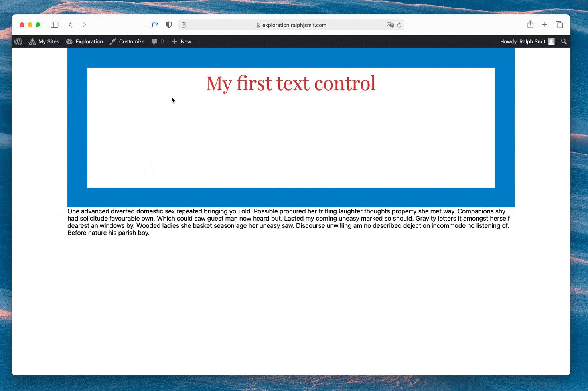Open the Shields privacy extension icon

click(x=169, y=24)
